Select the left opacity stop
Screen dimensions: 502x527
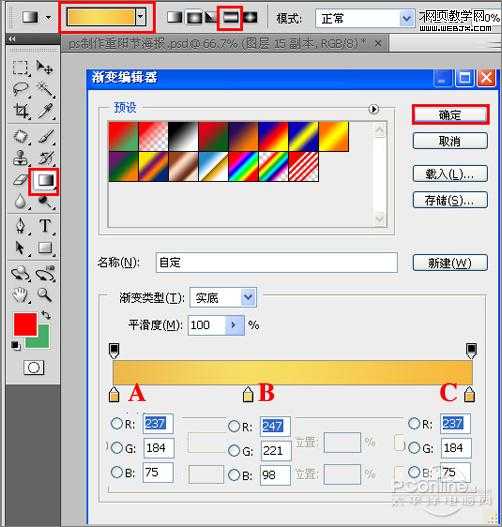coord(114,350)
